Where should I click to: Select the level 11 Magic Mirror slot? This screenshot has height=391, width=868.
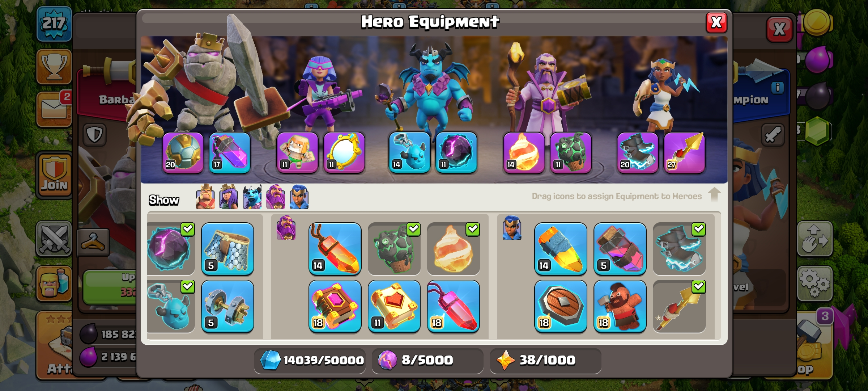[x=344, y=152]
